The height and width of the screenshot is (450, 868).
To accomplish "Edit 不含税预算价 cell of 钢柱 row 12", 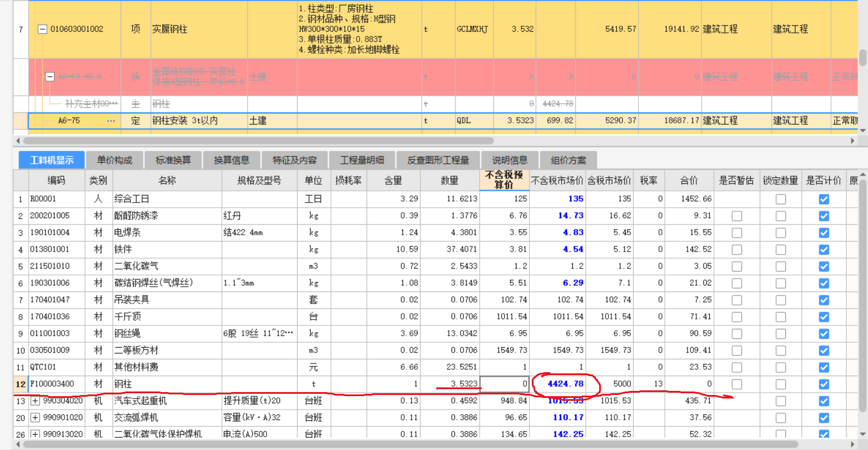I will coord(504,384).
